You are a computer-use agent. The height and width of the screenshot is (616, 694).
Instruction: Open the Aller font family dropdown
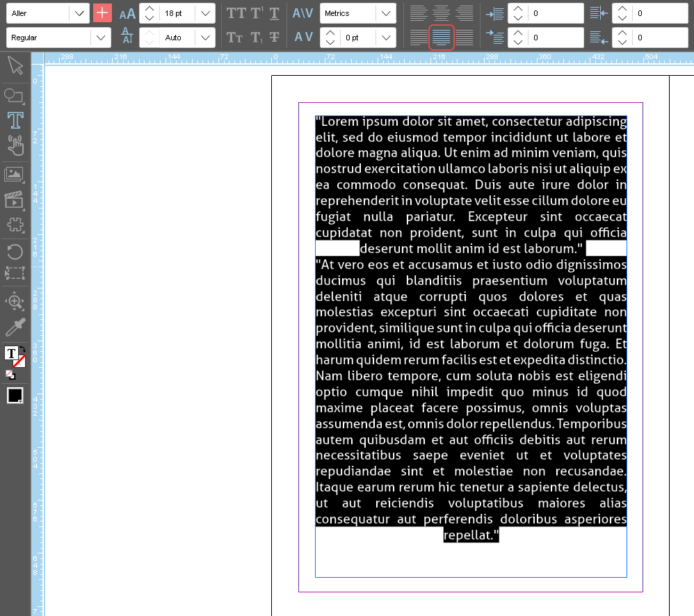[x=80, y=13]
